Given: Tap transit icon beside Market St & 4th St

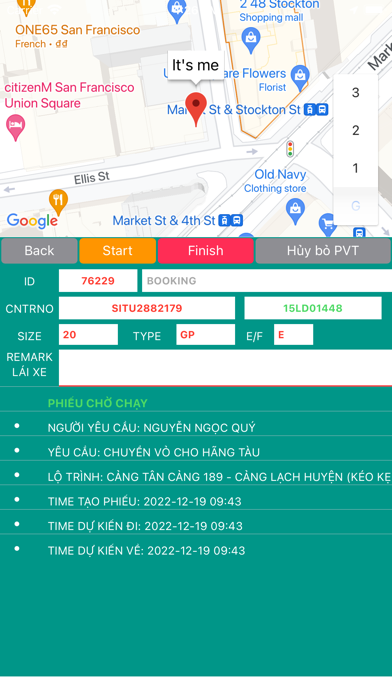Looking at the screenshot, I should 230,220.
